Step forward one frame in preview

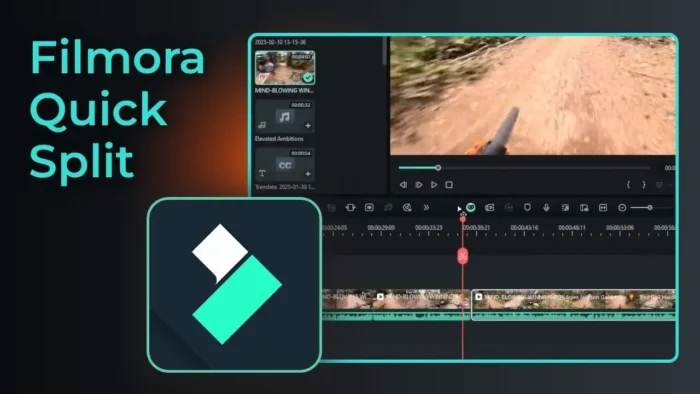click(x=419, y=185)
